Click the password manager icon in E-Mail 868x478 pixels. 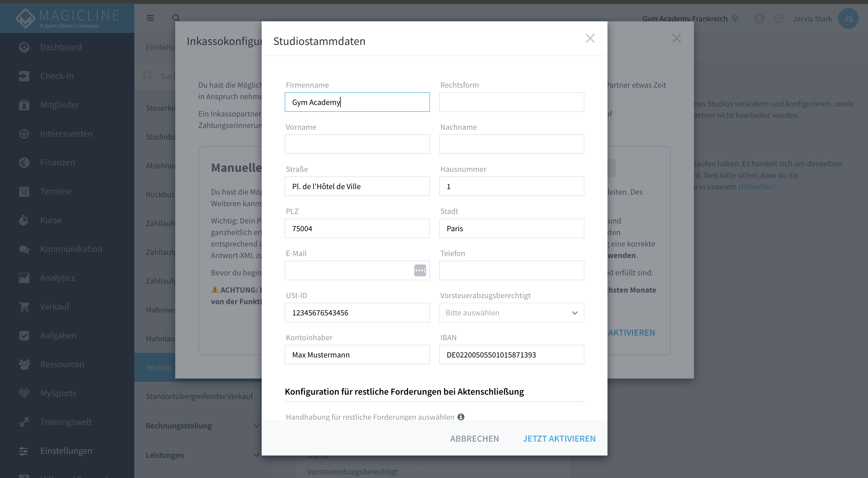(x=420, y=270)
